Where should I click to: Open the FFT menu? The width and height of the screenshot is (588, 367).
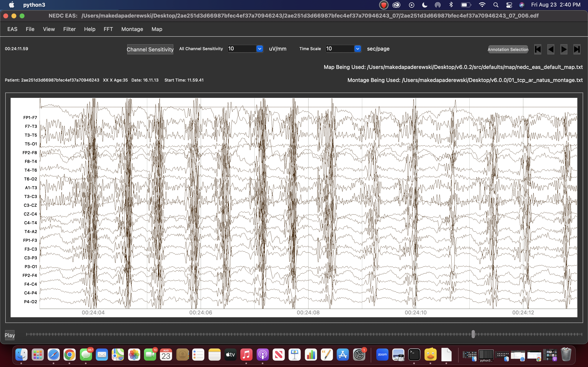coord(108,29)
